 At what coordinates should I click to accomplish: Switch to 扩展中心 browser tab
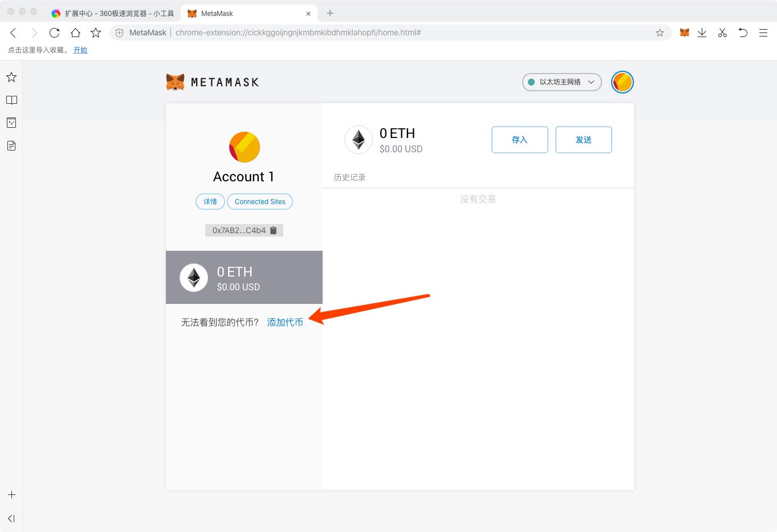tap(112, 13)
